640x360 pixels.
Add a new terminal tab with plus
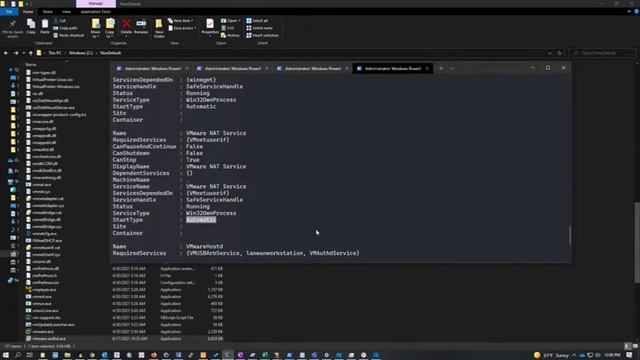441,68
